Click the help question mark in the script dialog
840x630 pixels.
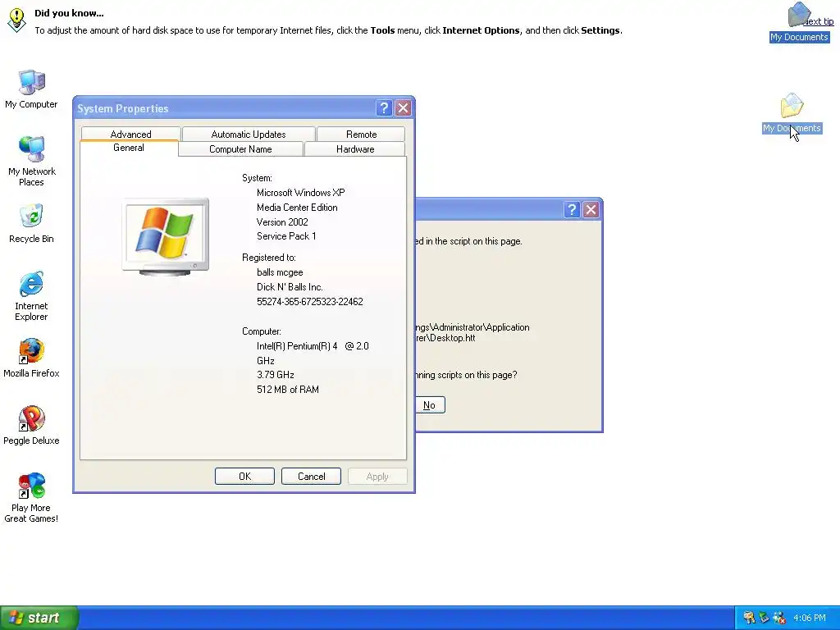pyautogui.click(x=572, y=209)
